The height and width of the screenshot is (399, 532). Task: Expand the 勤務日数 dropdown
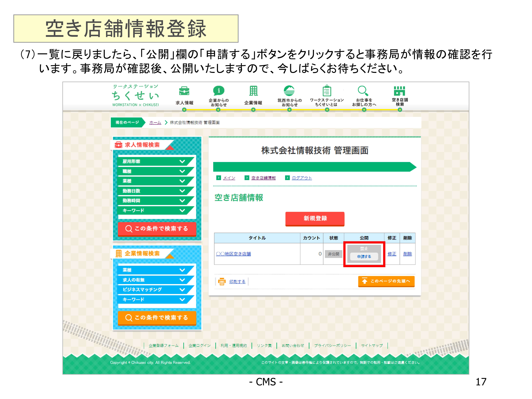tap(156, 191)
